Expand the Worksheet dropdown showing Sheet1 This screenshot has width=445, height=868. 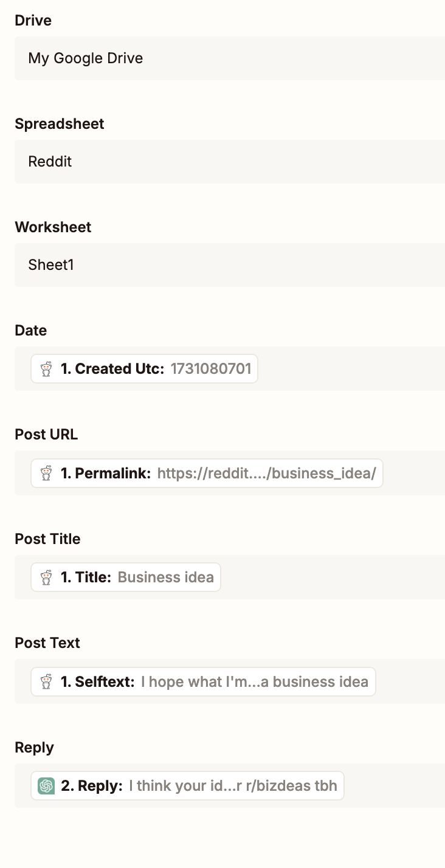[x=230, y=265]
